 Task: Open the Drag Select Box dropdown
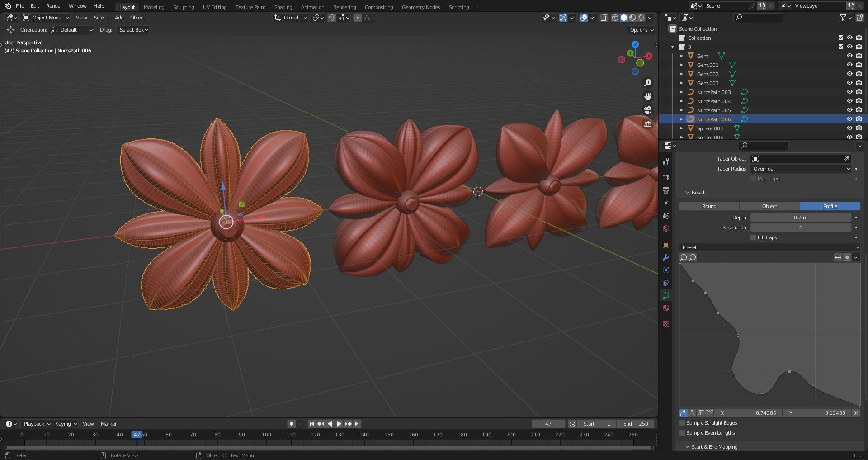133,30
